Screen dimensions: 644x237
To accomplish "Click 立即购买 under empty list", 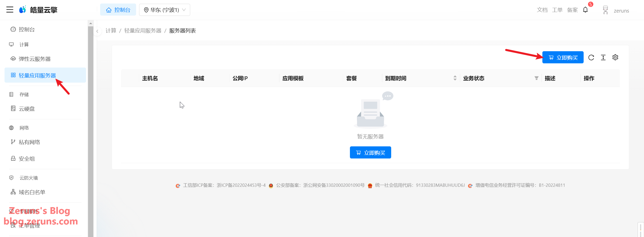I will coord(370,153).
